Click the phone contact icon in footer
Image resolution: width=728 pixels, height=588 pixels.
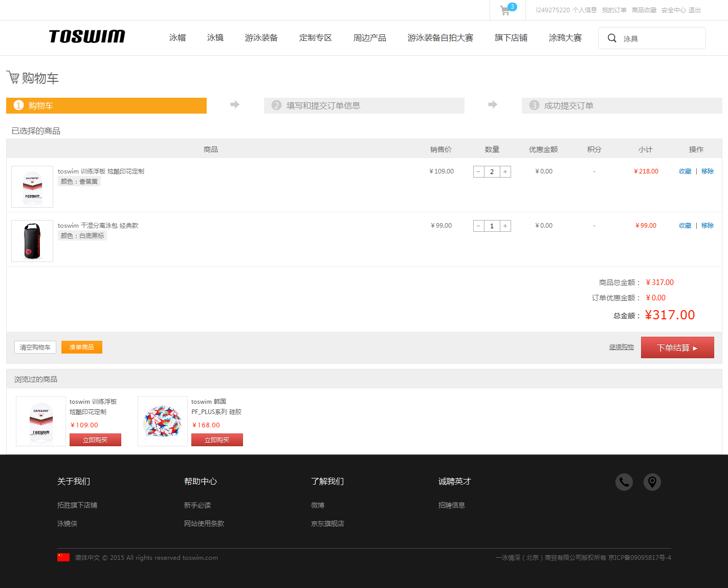(x=624, y=482)
